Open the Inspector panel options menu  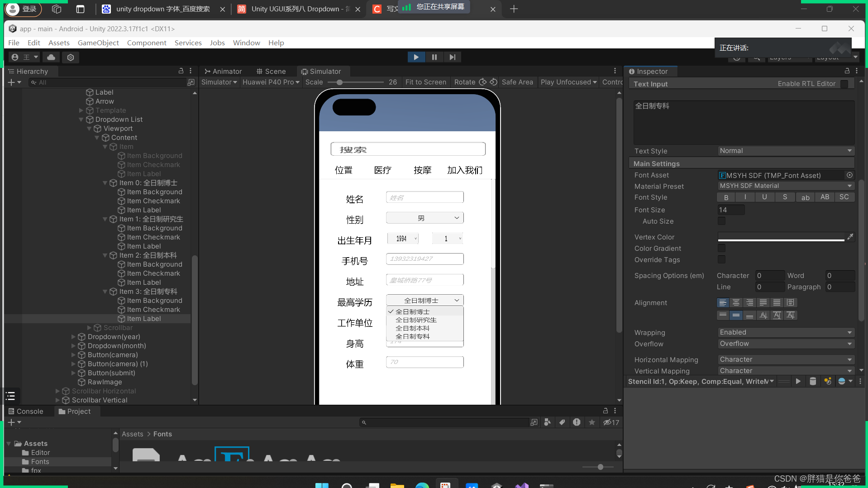(x=857, y=71)
